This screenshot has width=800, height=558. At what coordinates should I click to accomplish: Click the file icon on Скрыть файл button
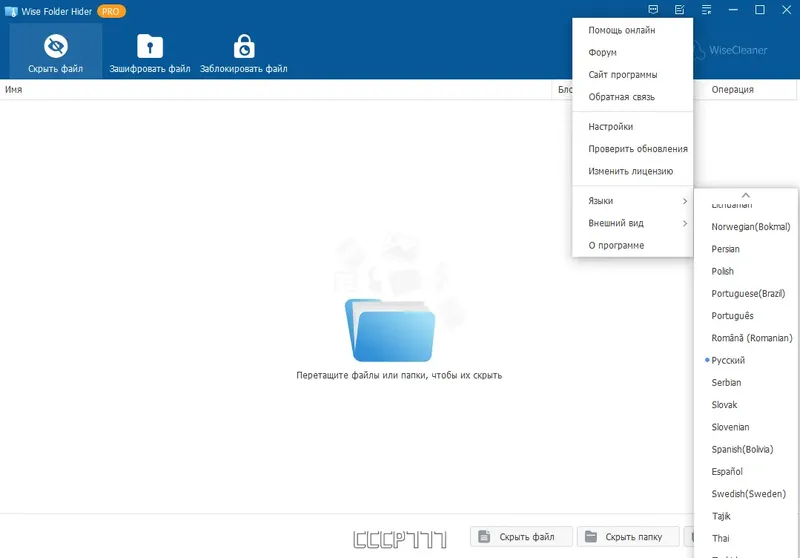484,537
